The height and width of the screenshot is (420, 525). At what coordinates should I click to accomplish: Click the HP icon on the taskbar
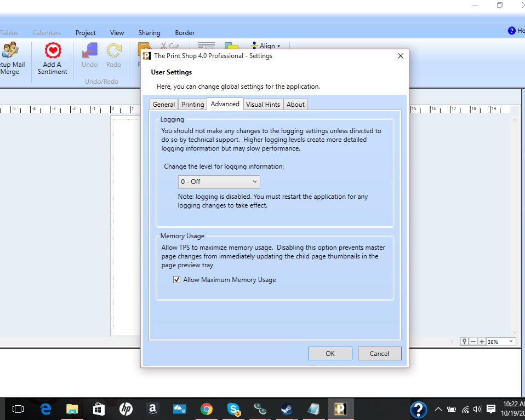[126, 409]
